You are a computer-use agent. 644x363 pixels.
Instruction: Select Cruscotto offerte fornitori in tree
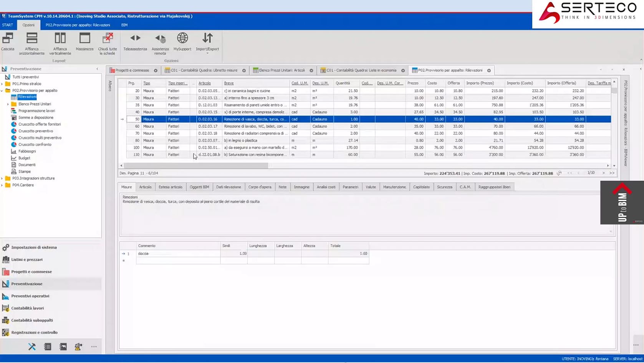tap(40, 124)
